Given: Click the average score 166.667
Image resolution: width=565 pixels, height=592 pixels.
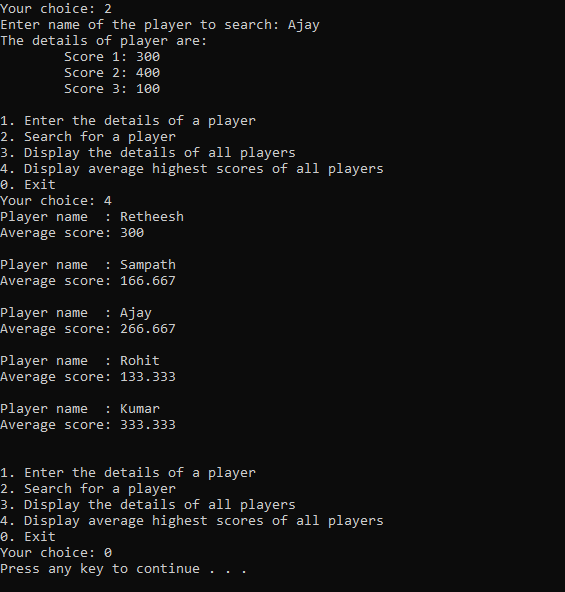Looking at the screenshot, I should click(148, 281).
